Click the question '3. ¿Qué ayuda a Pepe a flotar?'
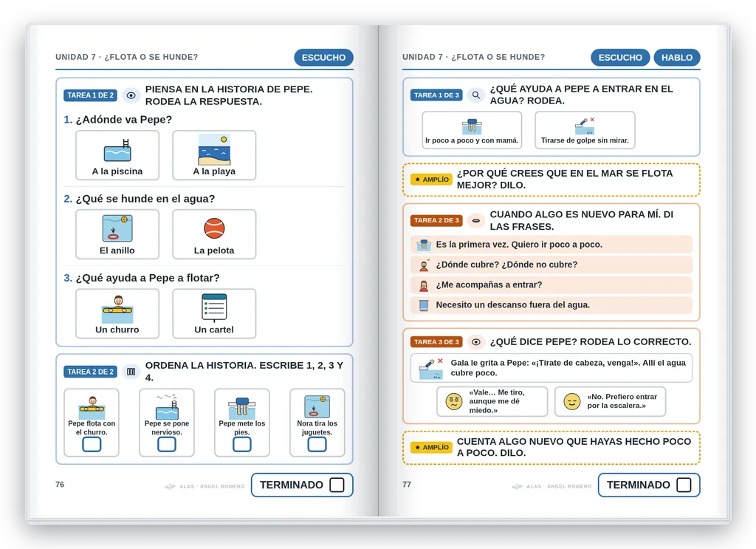 click(x=142, y=278)
